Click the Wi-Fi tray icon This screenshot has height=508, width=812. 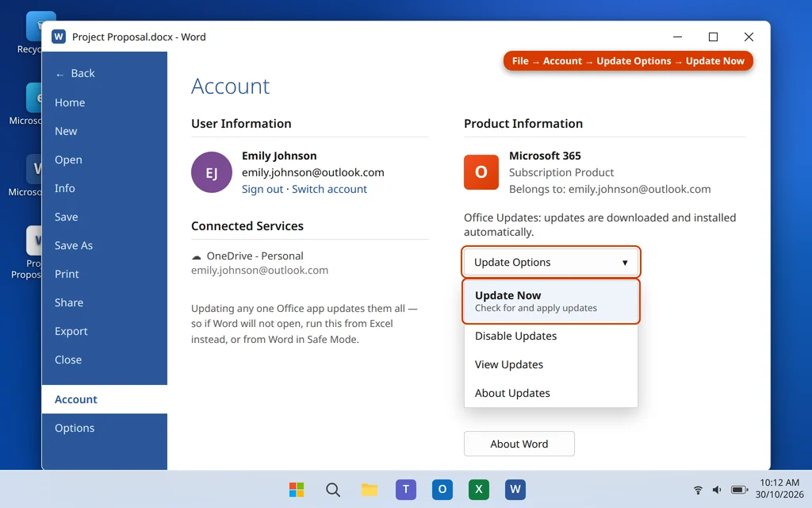coord(698,490)
